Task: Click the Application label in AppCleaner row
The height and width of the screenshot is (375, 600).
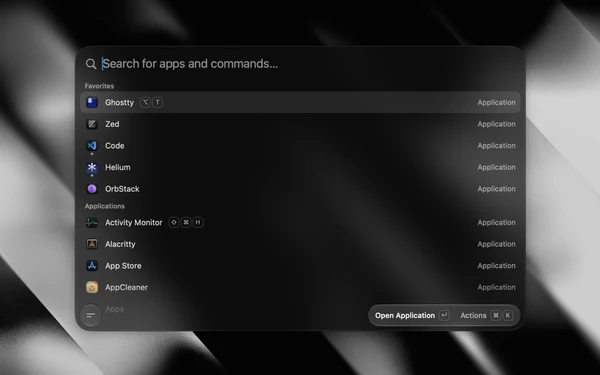Action: [496, 287]
